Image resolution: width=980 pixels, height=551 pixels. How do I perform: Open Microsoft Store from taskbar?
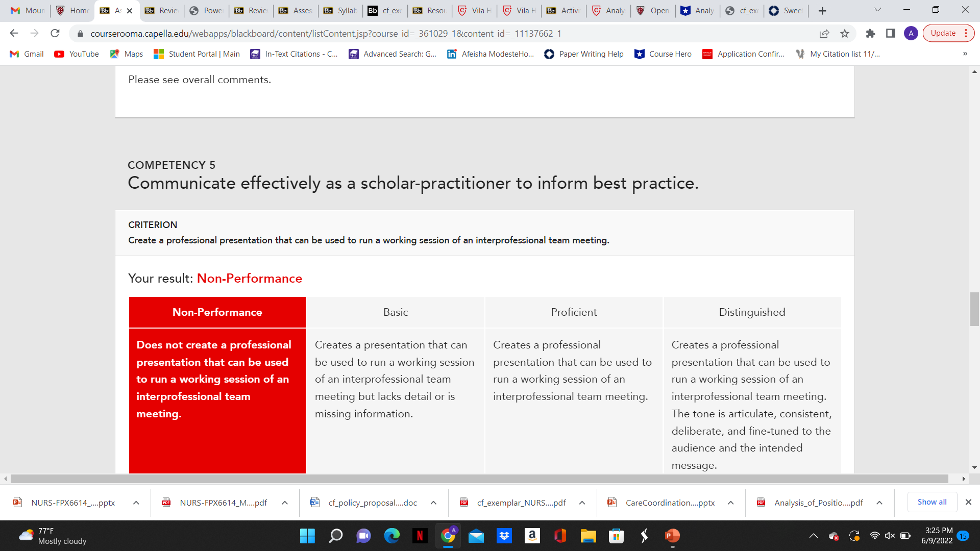616,536
